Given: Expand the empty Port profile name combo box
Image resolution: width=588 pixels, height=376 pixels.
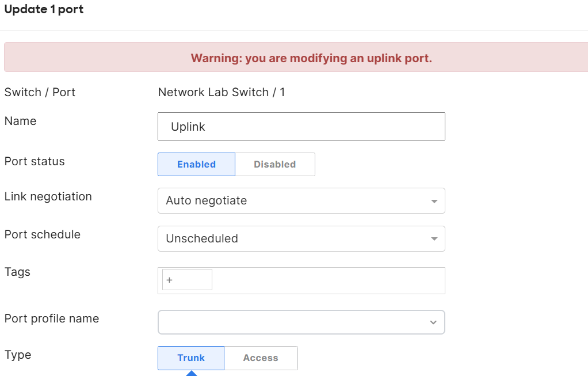Looking at the screenshot, I should click(301, 322).
